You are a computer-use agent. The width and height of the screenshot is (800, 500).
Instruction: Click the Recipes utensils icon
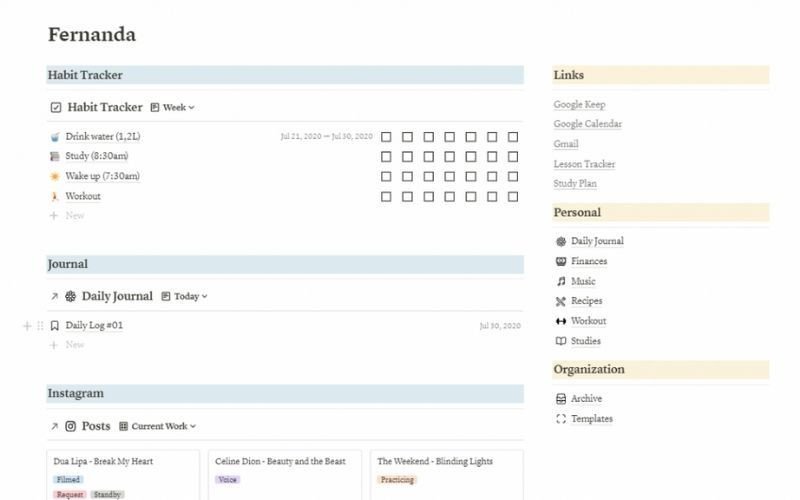coord(561,301)
